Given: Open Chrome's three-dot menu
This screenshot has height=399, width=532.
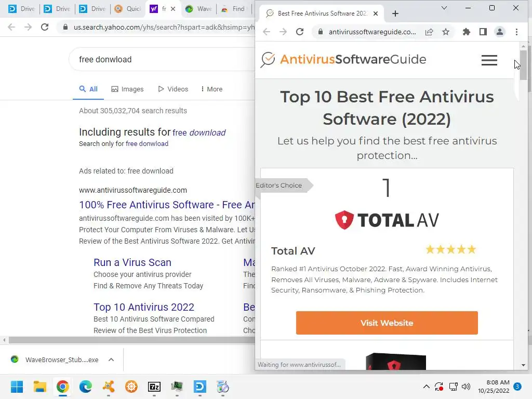Looking at the screenshot, I should click(x=516, y=32).
